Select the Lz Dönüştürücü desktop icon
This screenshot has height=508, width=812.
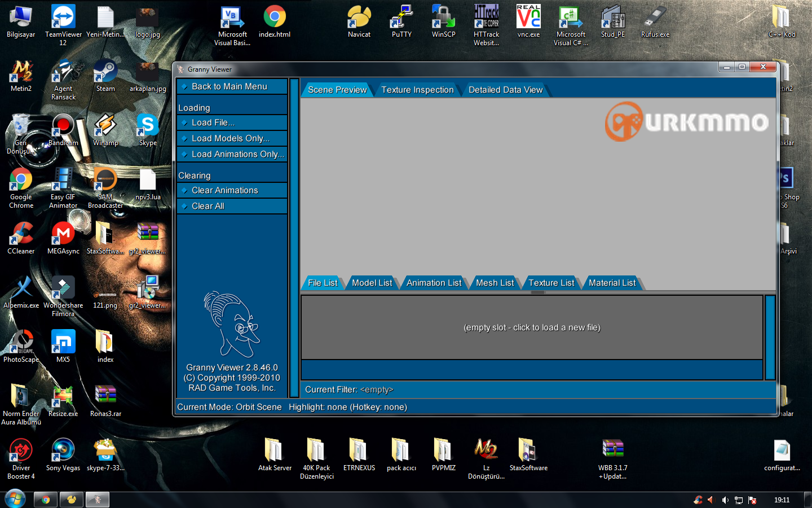pos(486,459)
